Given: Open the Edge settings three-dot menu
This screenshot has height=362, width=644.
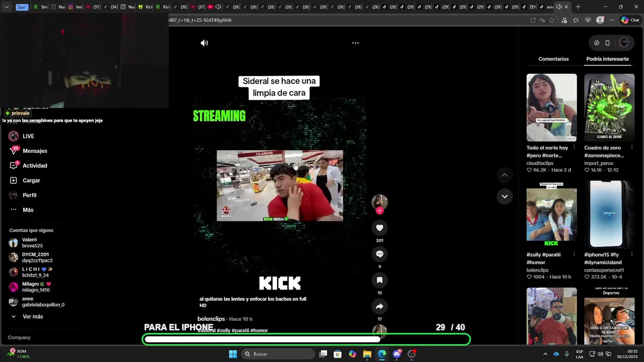Looking at the screenshot, I should coord(612,20).
